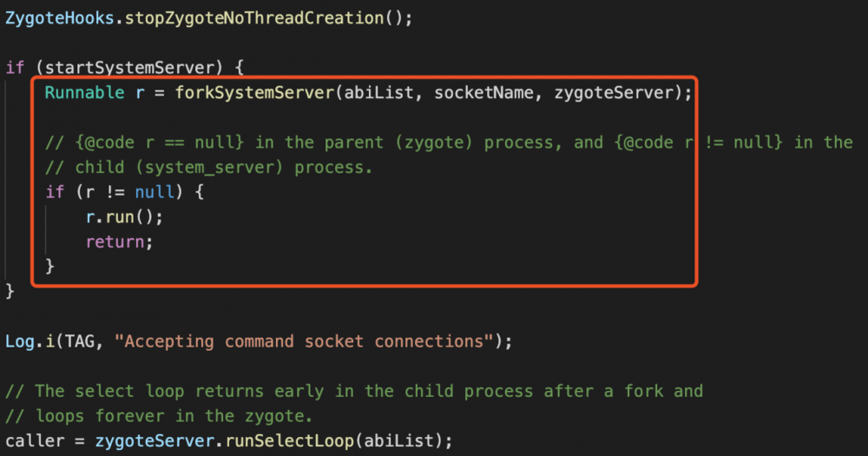Click the "Accepting command socket connections" string
This screenshot has width=868, height=456.
pos(308,341)
